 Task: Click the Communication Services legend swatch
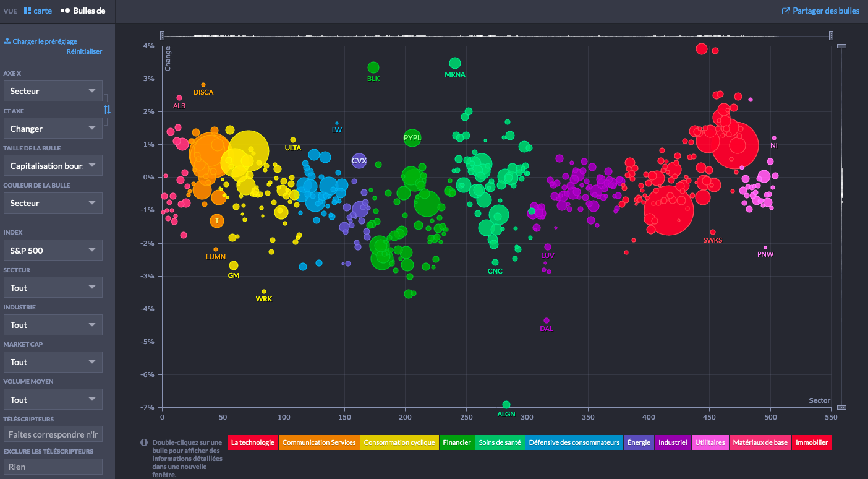[319, 442]
